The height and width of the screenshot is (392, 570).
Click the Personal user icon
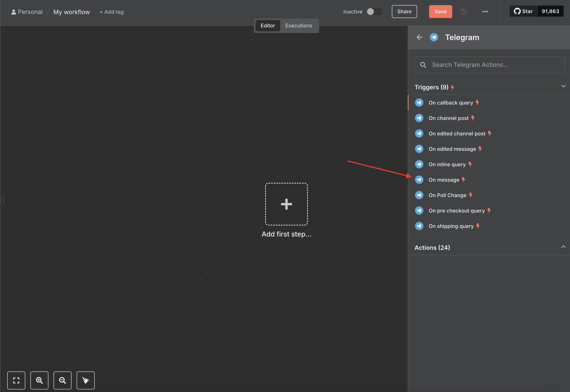13,12
